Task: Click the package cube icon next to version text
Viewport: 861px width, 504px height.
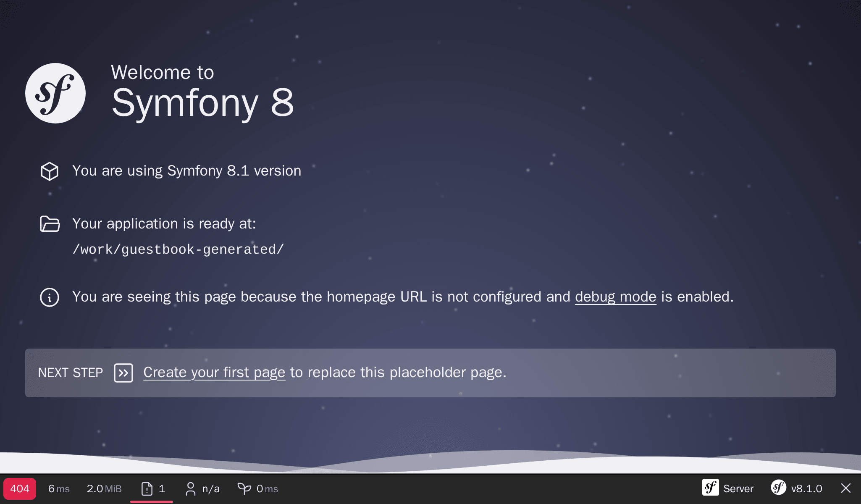Action: point(50,171)
